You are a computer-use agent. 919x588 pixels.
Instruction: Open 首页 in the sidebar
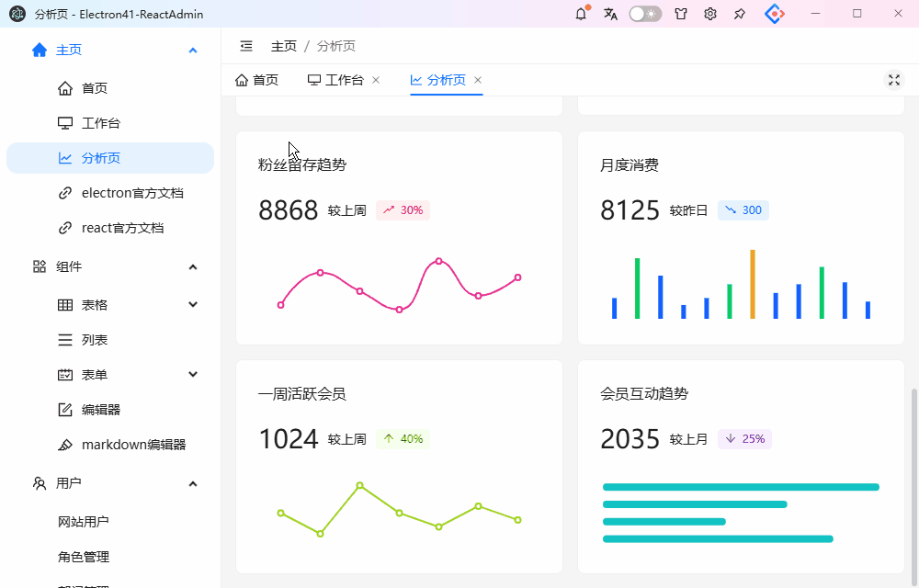pos(110,88)
